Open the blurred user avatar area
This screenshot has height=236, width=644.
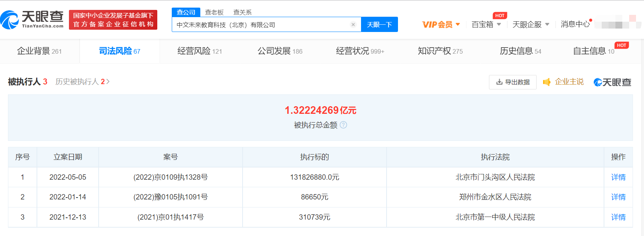click(x=617, y=22)
